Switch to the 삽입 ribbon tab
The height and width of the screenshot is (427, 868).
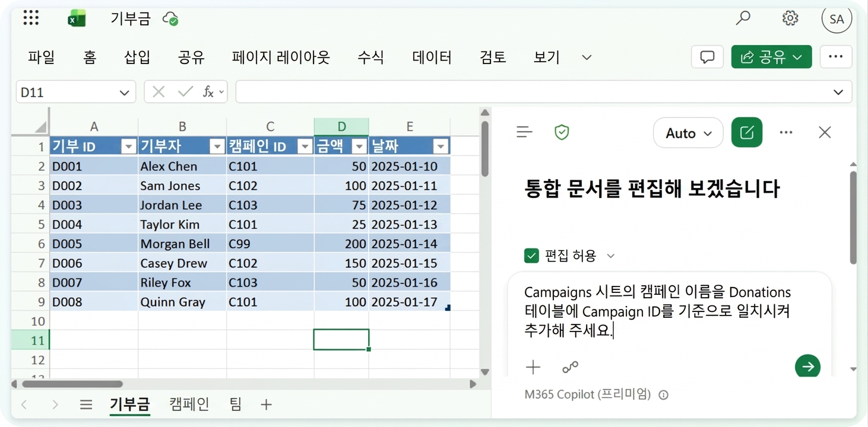click(x=137, y=58)
